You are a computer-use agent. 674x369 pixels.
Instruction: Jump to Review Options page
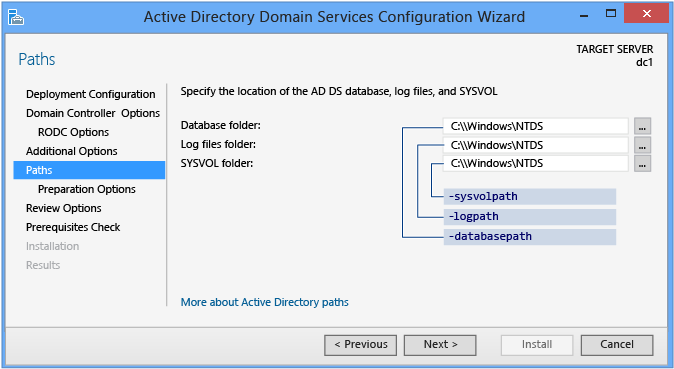point(64,208)
